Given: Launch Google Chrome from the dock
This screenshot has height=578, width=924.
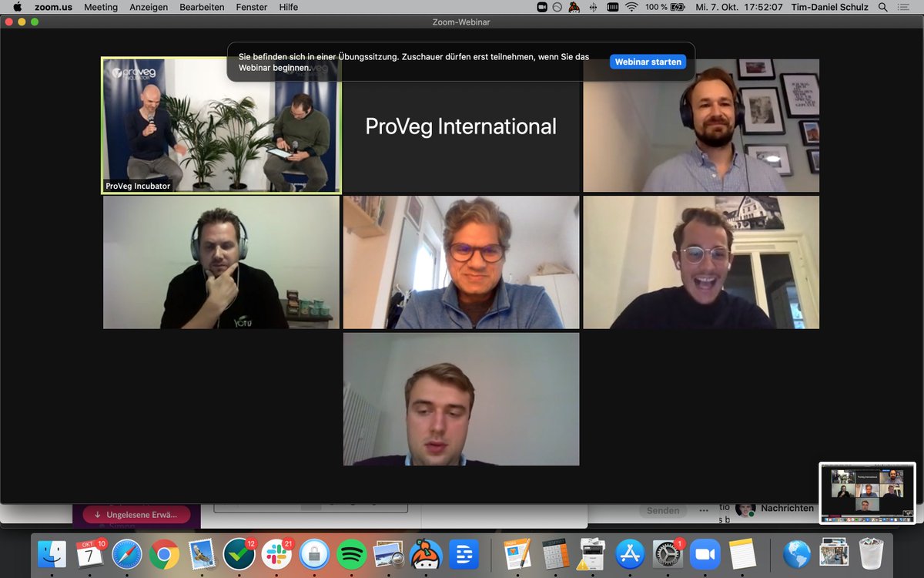Looking at the screenshot, I should [x=165, y=553].
